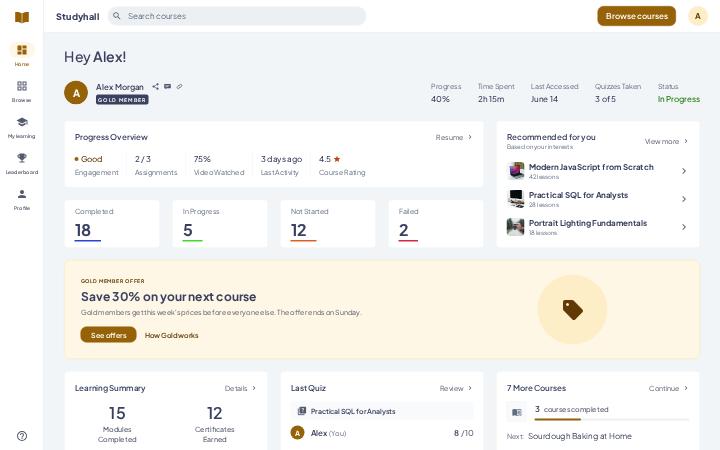Click the In Progress status text
Screen dimensions: 720x450
click(679, 99)
